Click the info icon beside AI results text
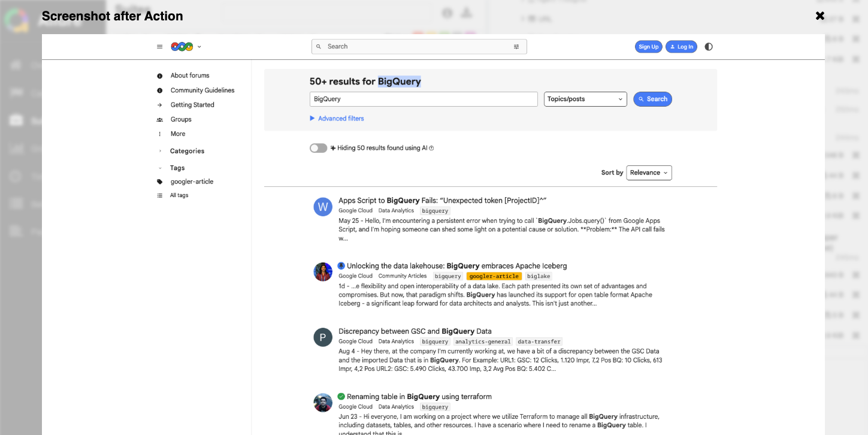This screenshot has width=868, height=435. tap(431, 148)
